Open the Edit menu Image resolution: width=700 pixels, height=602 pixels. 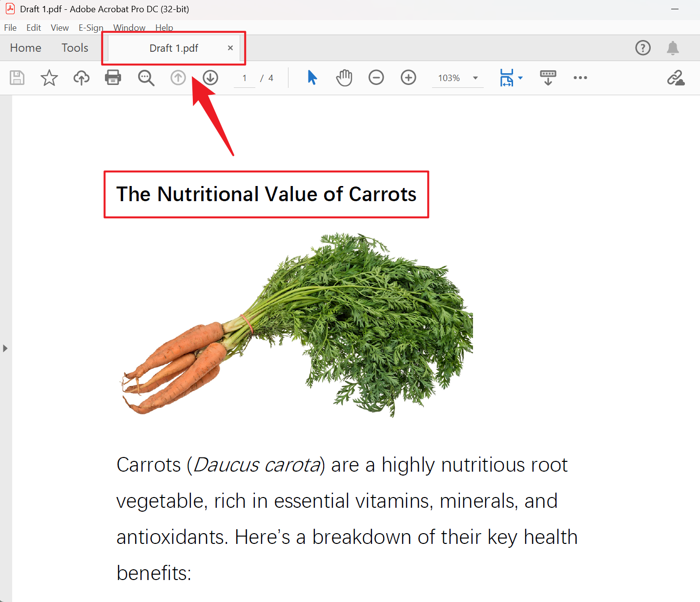coord(34,28)
